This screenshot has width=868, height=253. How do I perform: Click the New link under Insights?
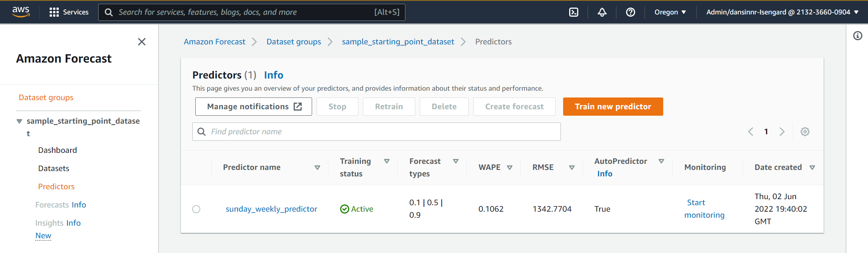click(43, 236)
